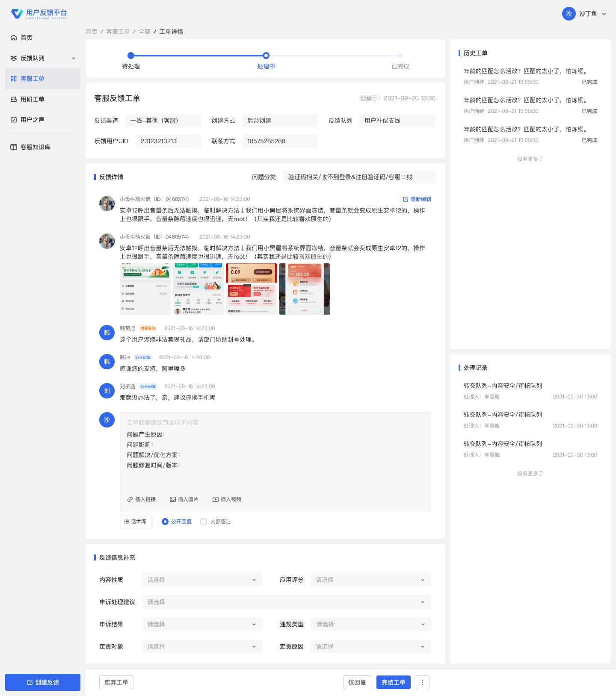Open 客服知识库 in the sidebar

click(x=43, y=147)
